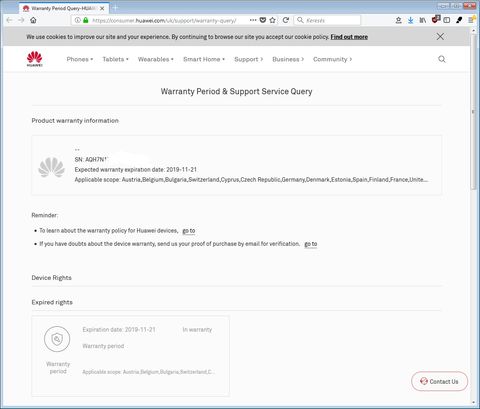Click Expiration date: 2019-11-21 in warranty card
Viewport: 480px width, 409px height.
[119, 330]
